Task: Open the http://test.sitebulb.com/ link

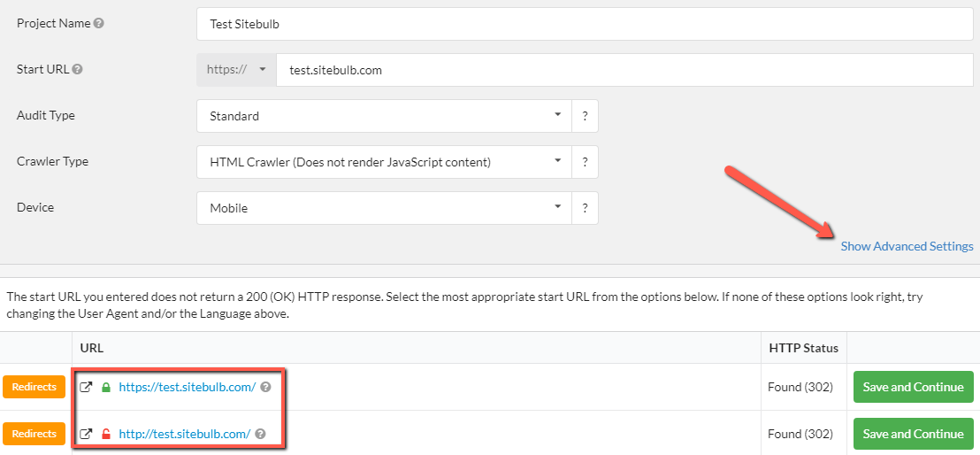Action: [x=184, y=434]
